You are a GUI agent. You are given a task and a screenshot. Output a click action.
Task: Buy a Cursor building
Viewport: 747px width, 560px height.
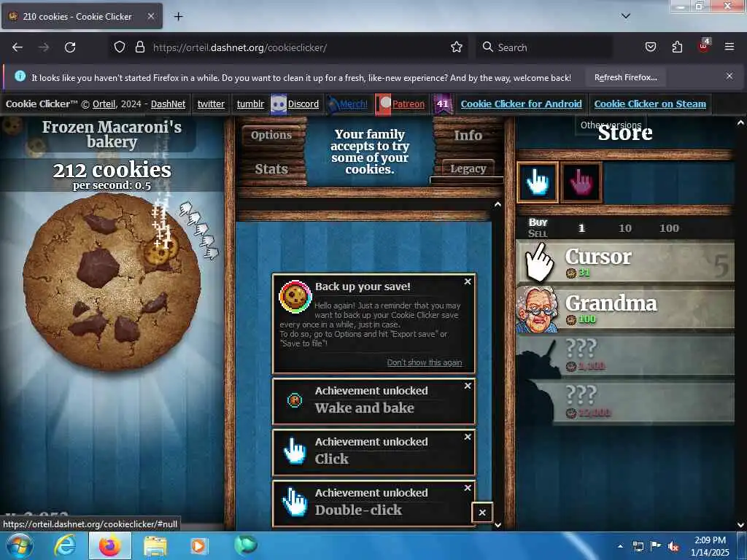pos(625,262)
